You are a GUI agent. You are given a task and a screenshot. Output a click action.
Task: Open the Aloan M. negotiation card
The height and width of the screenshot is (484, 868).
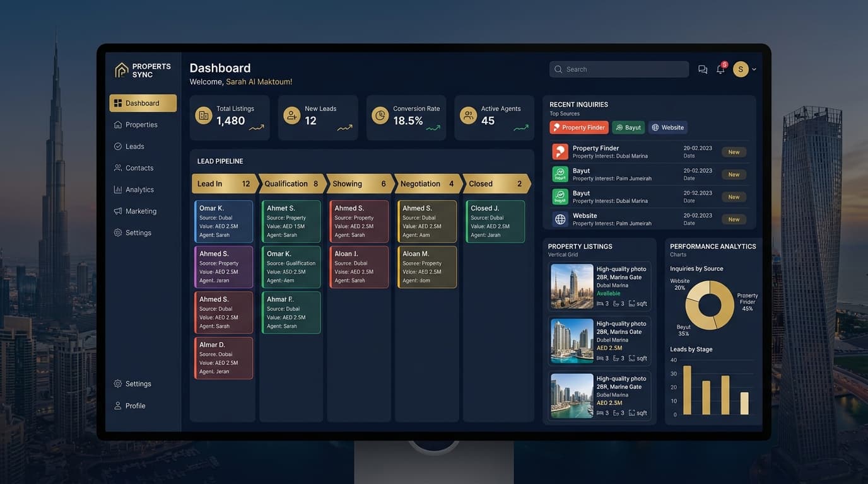click(x=427, y=267)
